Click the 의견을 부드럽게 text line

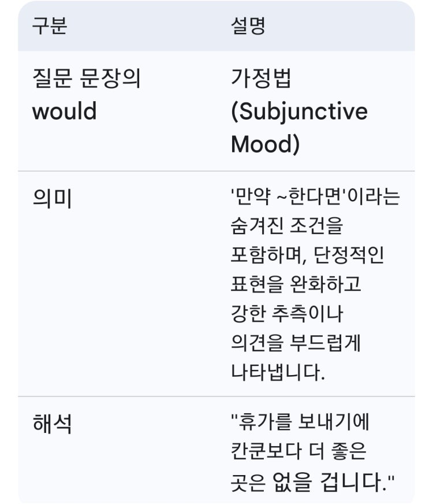296,343
